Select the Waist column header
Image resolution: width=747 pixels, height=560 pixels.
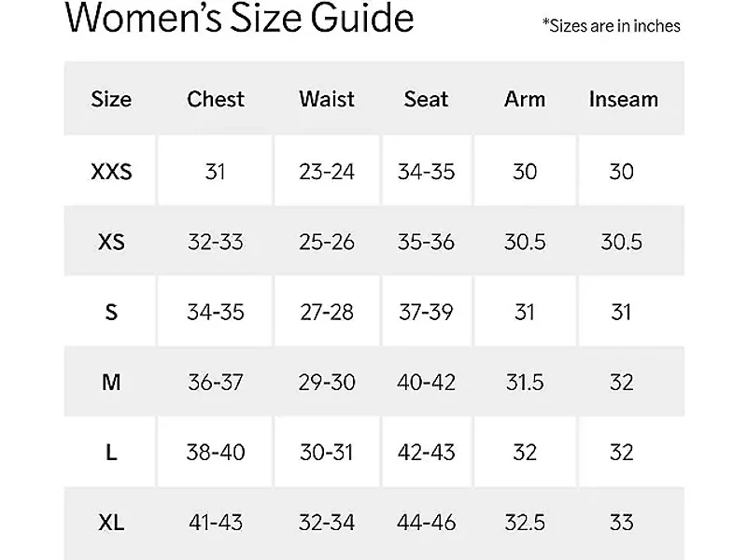(x=327, y=99)
